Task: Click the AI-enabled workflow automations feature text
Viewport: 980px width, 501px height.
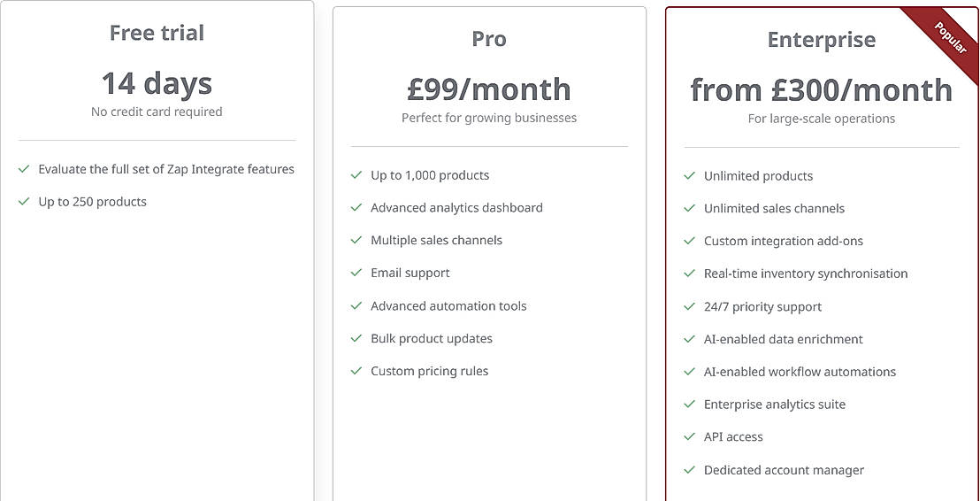Action: click(800, 372)
